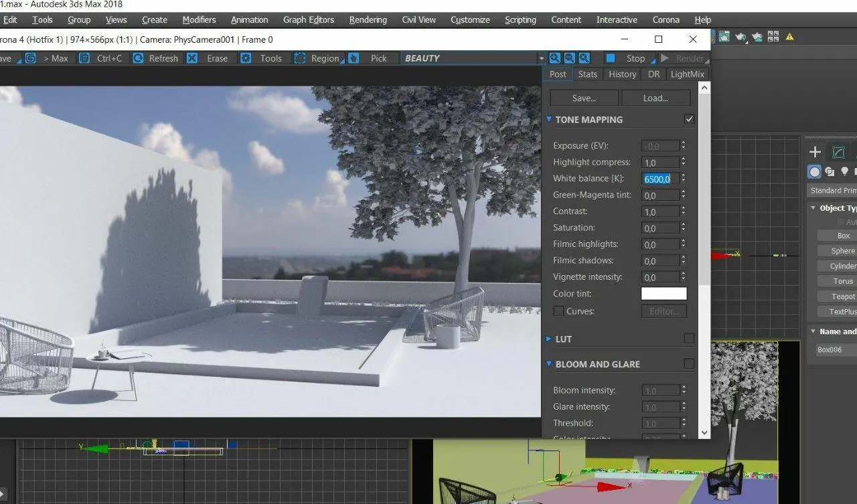Zoom in using the magnifier plus icon
Viewport: 857px width, 504px height.
point(555,58)
